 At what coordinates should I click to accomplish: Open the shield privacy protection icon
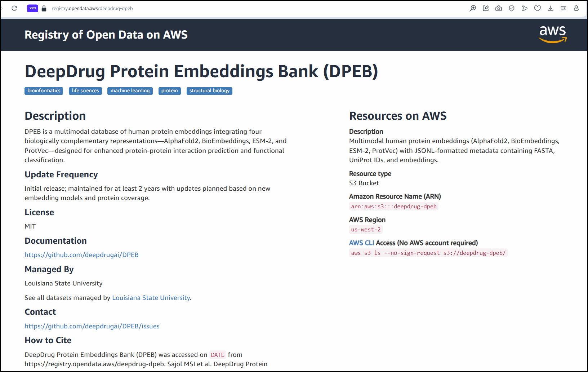(512, 8)
